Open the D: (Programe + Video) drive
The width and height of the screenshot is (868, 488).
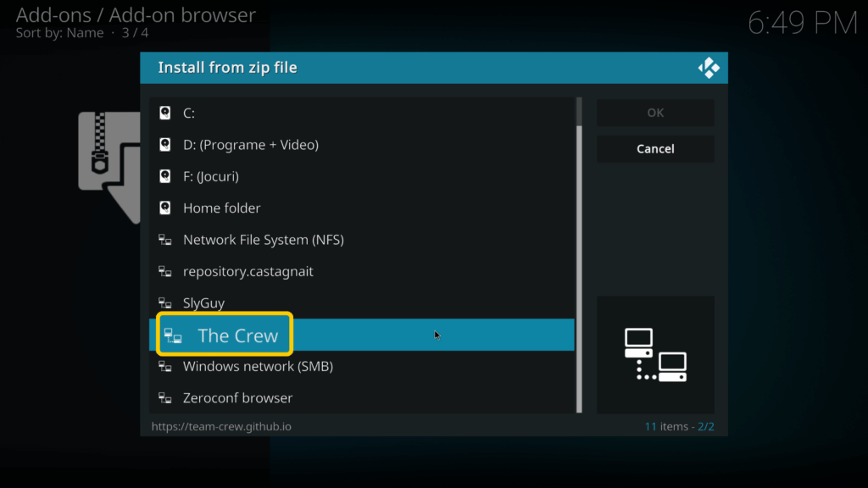click(x=251, y=144)
